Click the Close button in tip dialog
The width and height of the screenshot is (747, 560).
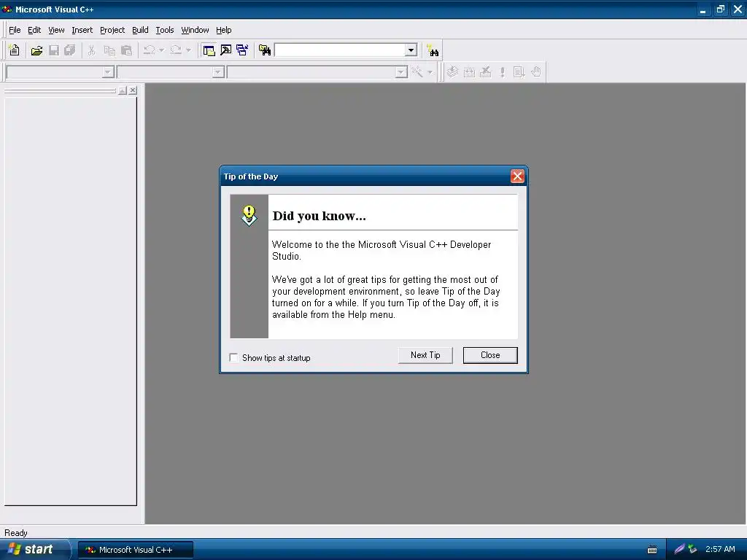[x=490, y=355]
